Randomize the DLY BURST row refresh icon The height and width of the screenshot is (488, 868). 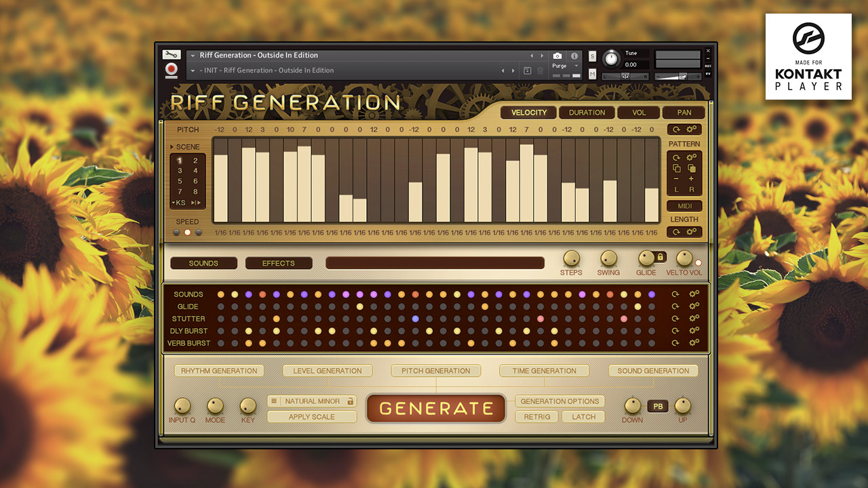click(675, 331)
